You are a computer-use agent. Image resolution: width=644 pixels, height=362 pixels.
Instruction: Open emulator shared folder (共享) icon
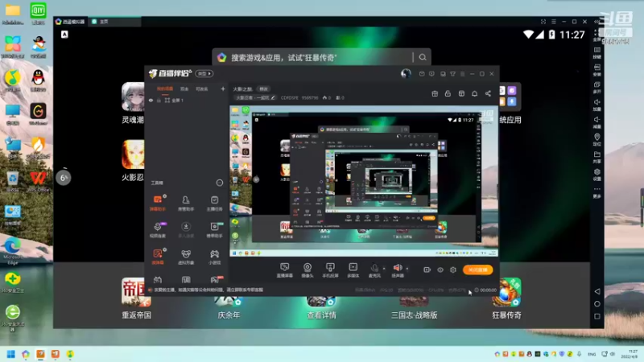click(x=597, y=157)
